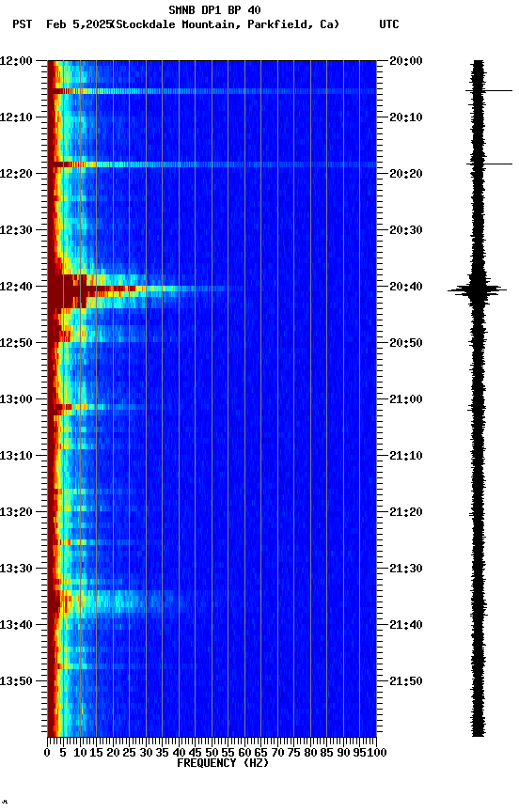Click the '12:20' PST axis label
The height and width of the screenshot is (812, 519).
(x=16, y=174)
